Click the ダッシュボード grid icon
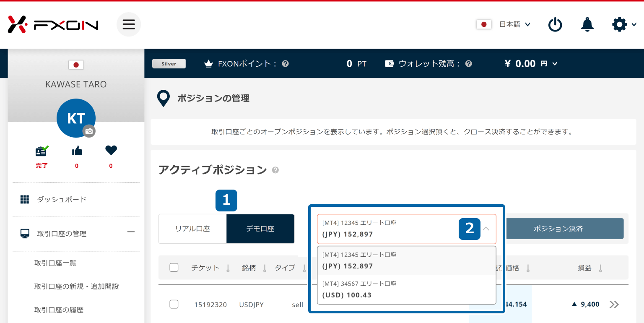This screenshot has height=323, width=644. point(25,200)
